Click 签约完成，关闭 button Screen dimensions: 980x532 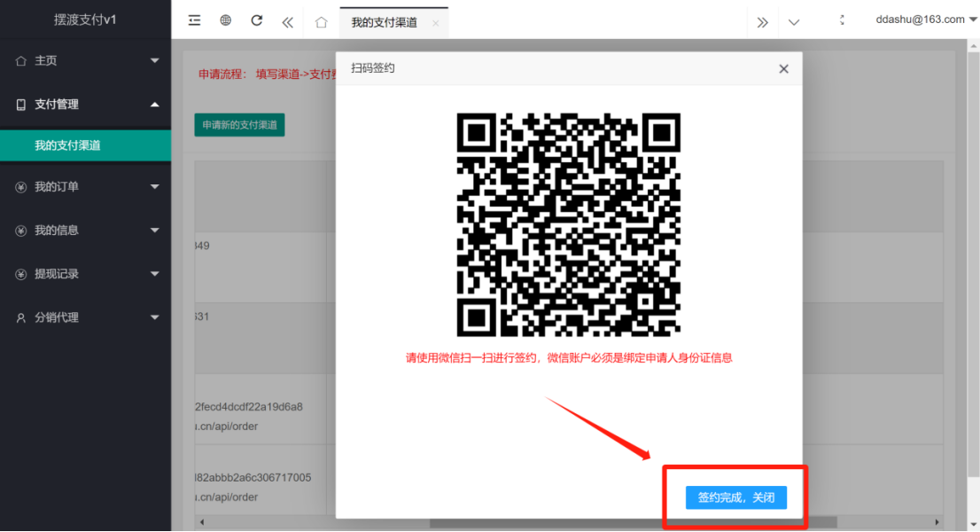(736, 497)
